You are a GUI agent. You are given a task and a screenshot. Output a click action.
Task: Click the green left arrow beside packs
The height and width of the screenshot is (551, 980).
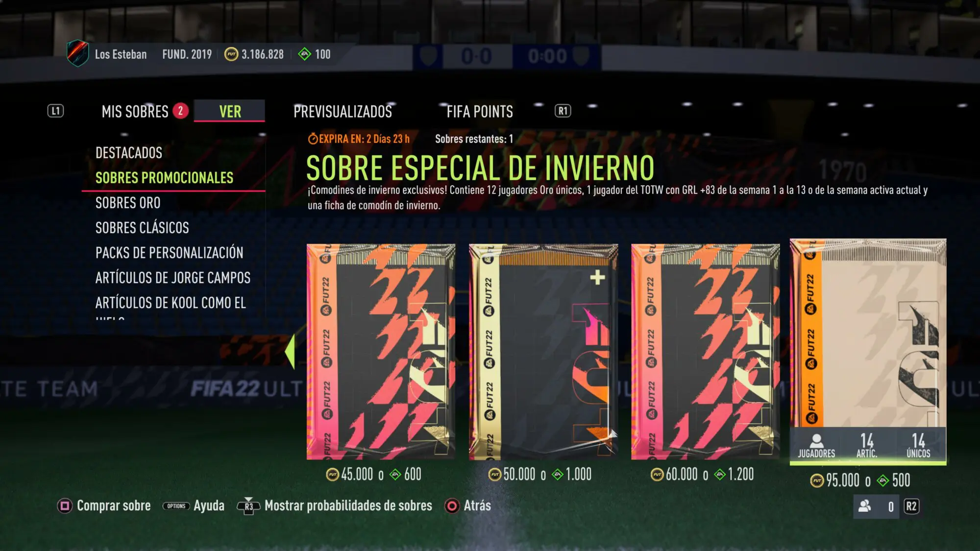coord(290,352)
